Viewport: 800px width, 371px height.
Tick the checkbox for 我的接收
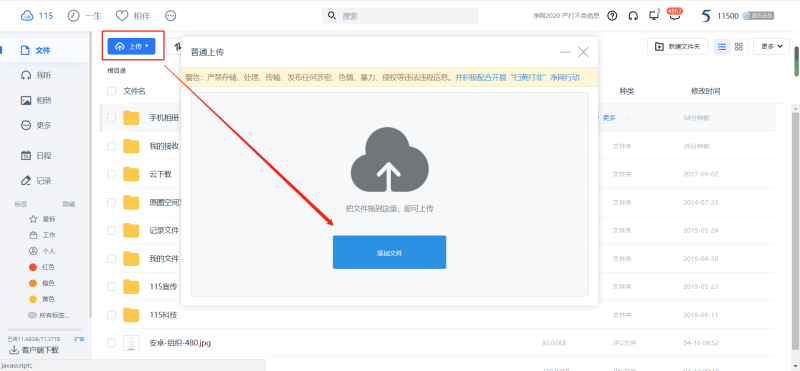(x=111, y=146)
